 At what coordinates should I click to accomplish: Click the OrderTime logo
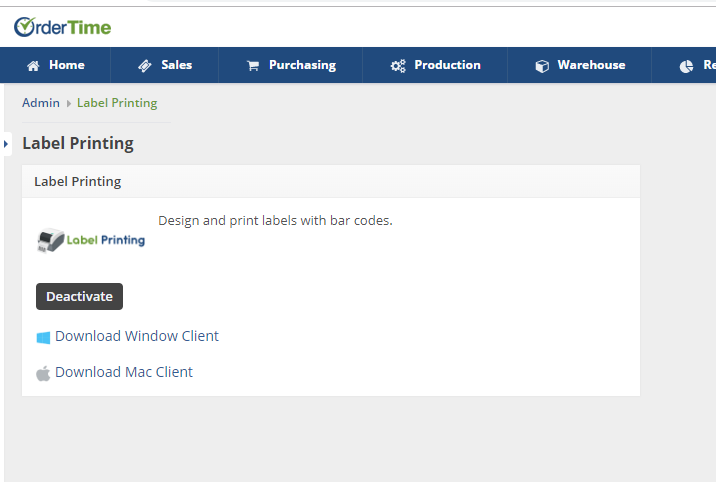pyautogui.click(x=63, y=27)
